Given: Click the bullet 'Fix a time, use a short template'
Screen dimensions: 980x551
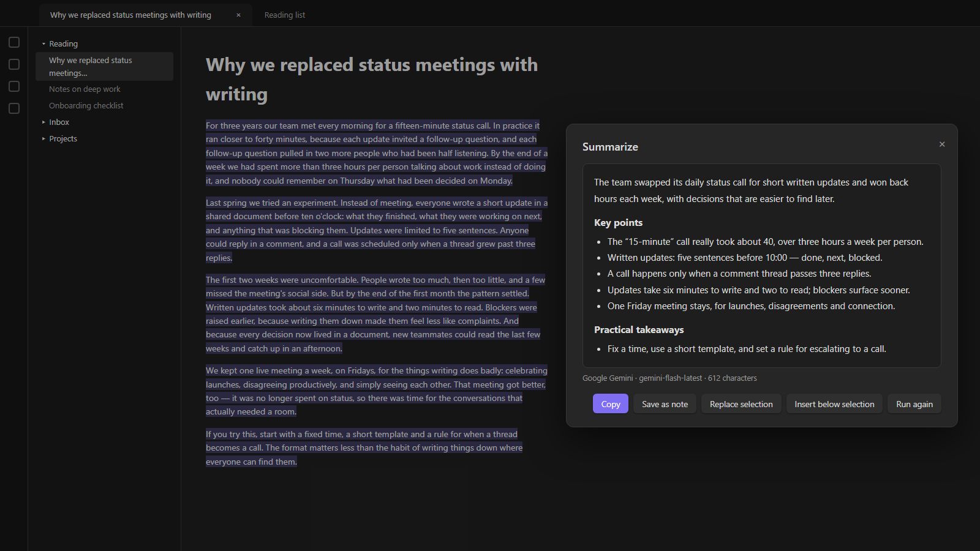Looking at the screenshot, I should tap(747, 349).
